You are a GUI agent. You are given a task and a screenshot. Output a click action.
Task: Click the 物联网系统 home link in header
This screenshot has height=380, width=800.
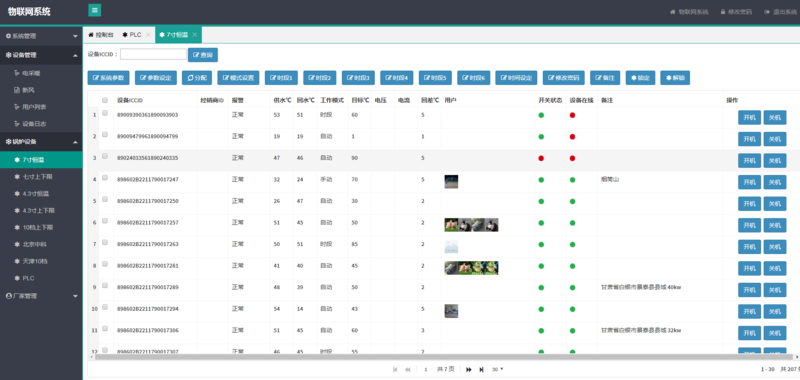pos(689,12)
